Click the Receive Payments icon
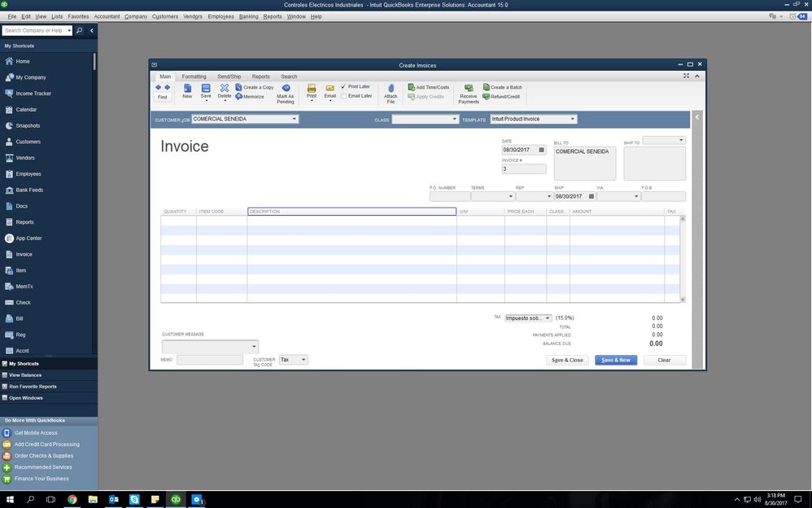This screenshot has width=812, height=508. pyautogui.click(x=469, y=88)
